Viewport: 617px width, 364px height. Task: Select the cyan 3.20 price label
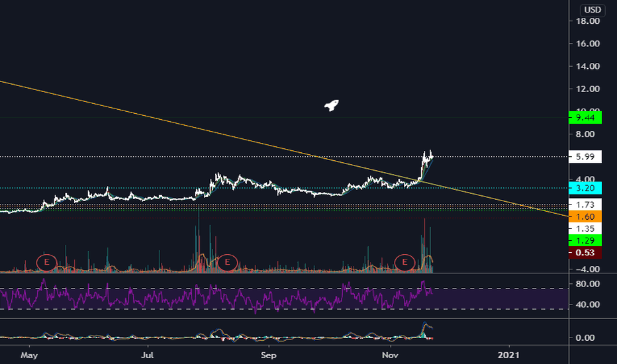585,188
